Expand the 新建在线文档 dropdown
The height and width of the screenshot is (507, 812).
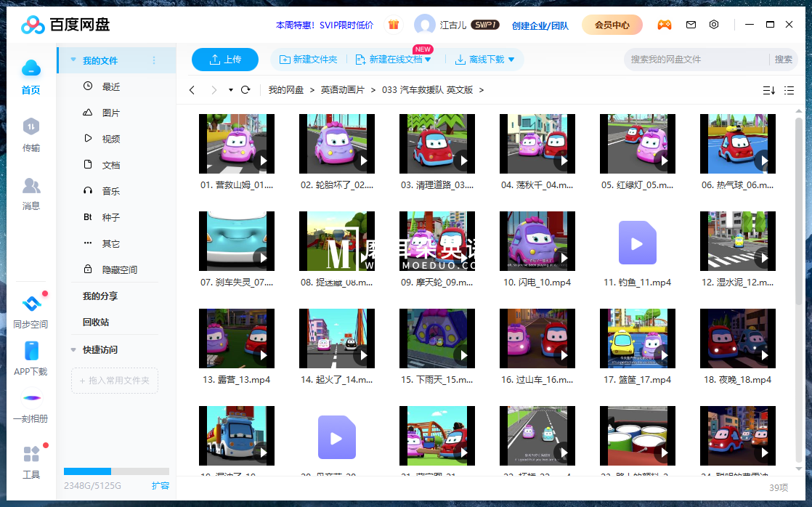[x=428, y=60]
